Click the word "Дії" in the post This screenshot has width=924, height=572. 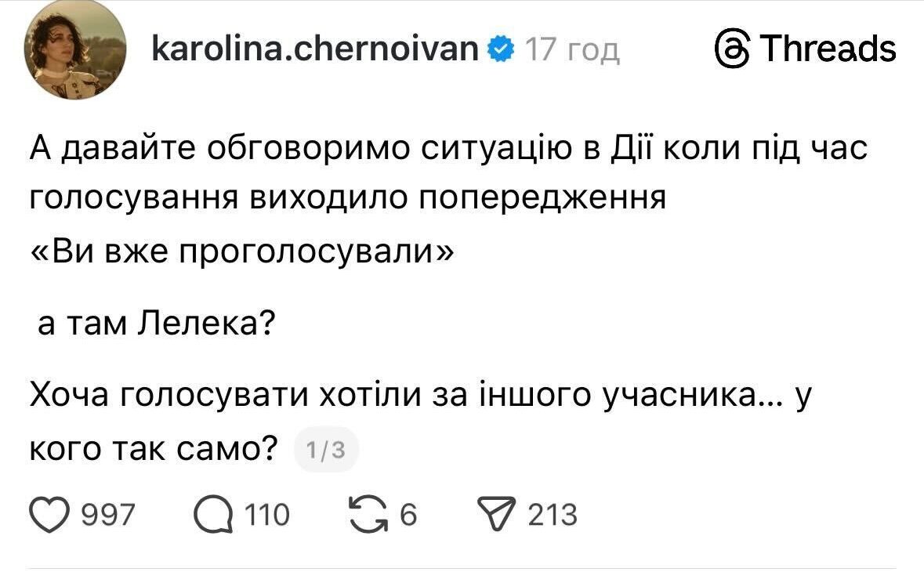tap(630, 148)
